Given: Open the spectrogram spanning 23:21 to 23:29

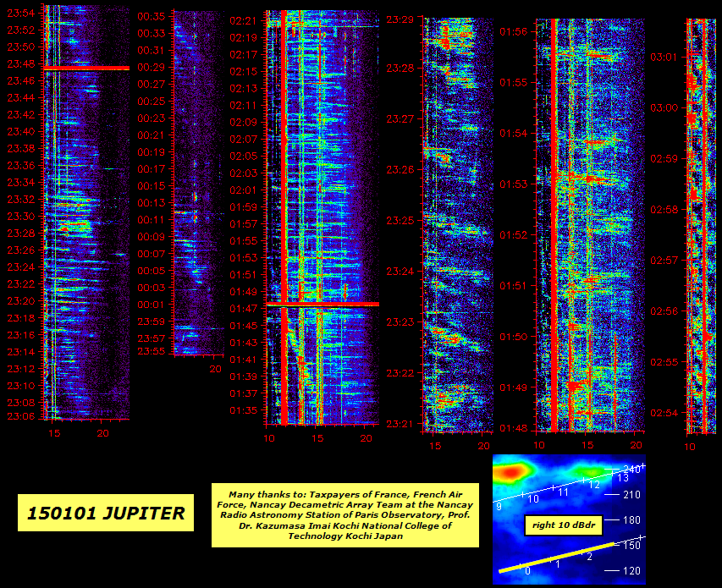Looking at the screenshot, I should pos(458,224).
